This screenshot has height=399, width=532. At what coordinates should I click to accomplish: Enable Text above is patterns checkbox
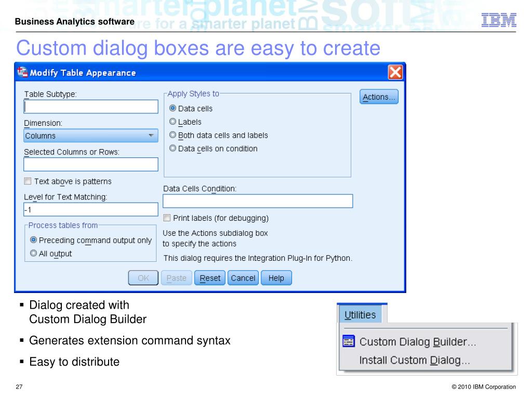[28, 181]
